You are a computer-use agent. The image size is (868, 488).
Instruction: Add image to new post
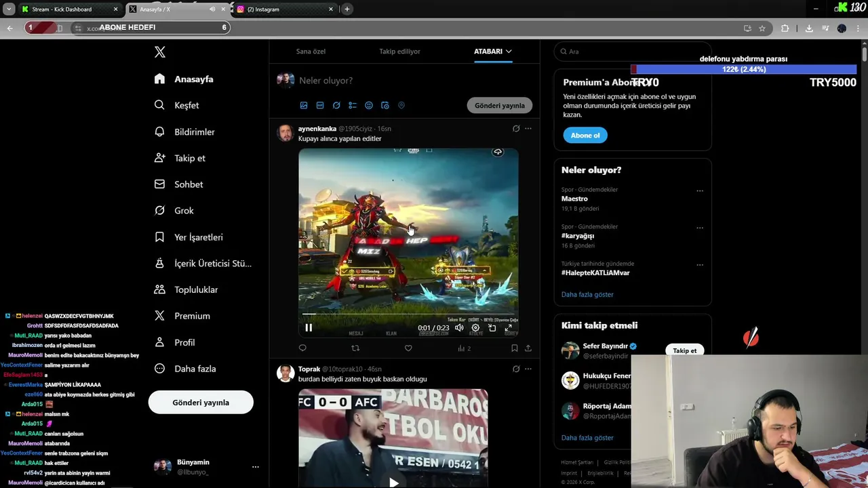304,105
